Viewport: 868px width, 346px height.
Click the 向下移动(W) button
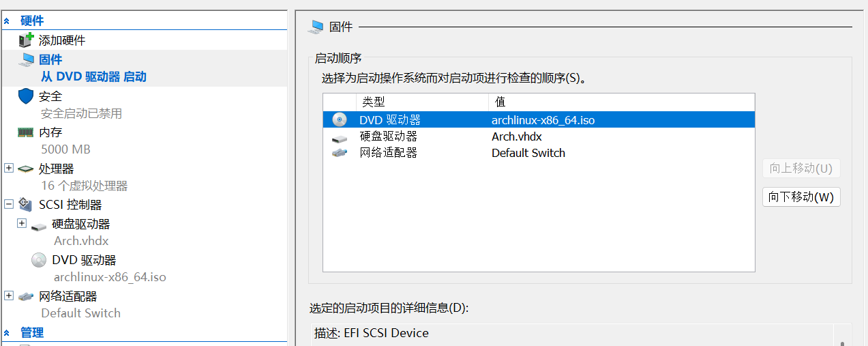click(x=801, y=197)
